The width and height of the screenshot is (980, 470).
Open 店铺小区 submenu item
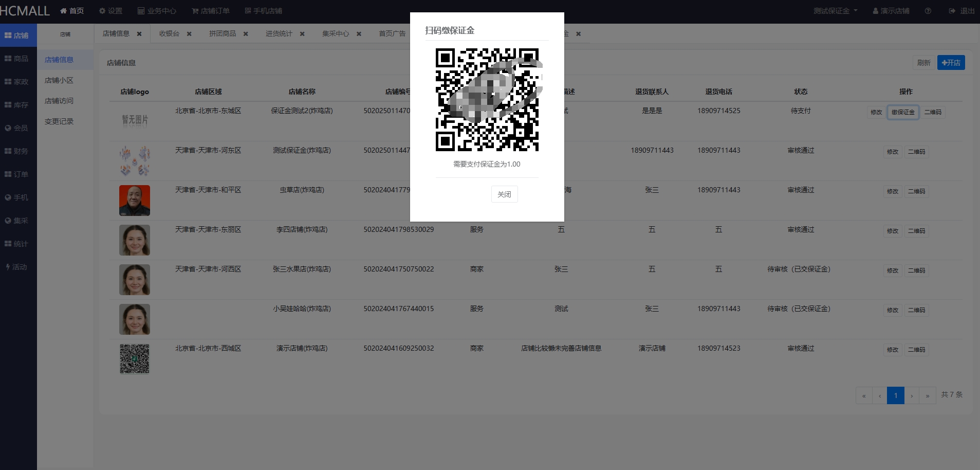coord(65,80)
